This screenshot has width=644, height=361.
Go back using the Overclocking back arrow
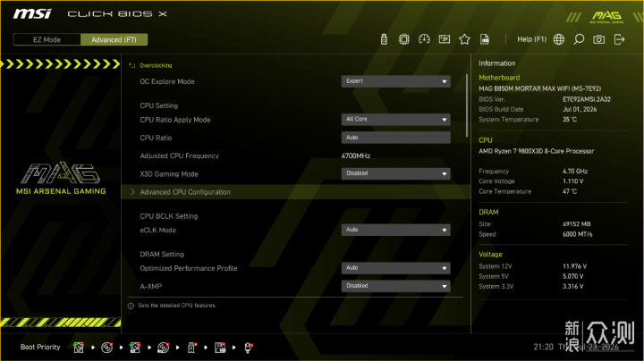pos(131,65)
